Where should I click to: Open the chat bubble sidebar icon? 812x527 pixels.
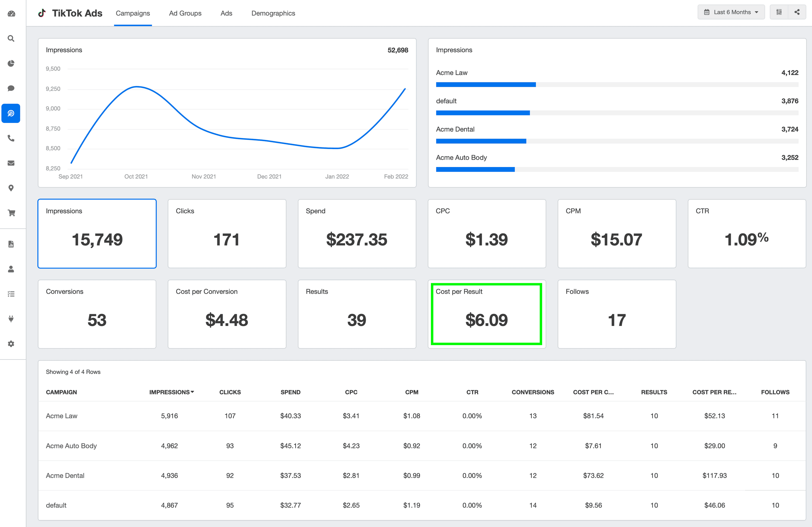11,88
